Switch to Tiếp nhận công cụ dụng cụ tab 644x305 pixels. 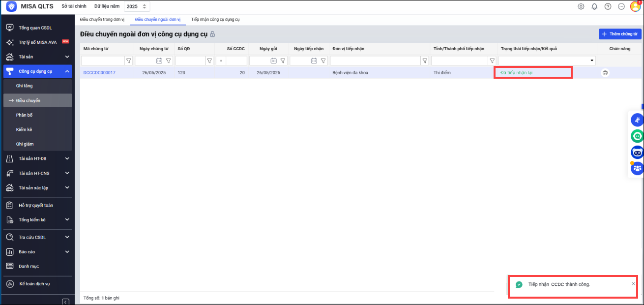click(x=215, y=20)
